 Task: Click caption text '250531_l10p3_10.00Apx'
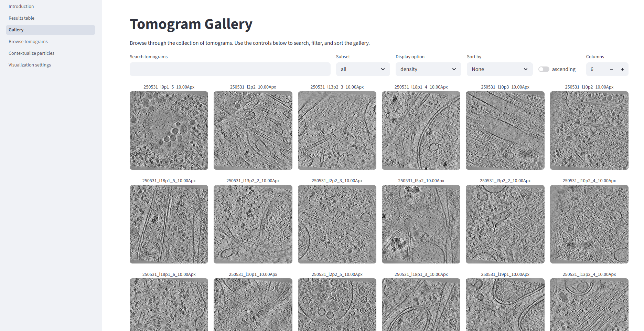click(505, 87)
